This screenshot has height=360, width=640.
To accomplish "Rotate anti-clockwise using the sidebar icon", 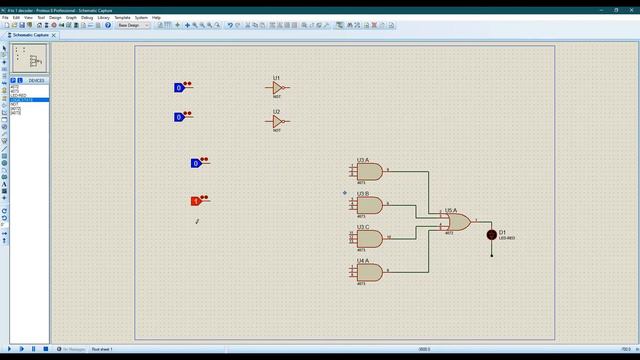I will [x=4, y=218].
